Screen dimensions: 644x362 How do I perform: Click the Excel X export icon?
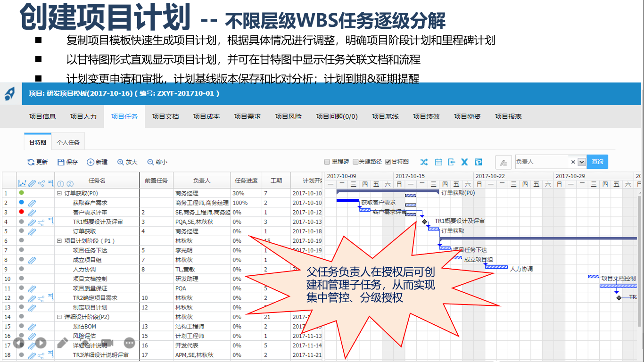464,162
